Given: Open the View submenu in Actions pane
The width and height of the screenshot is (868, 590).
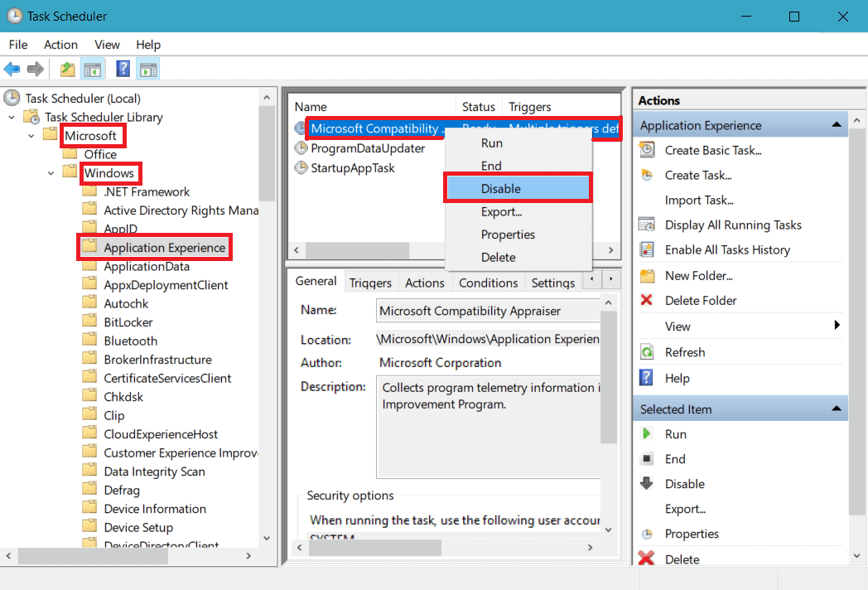Looking at the screenshot, I should 677,326.
